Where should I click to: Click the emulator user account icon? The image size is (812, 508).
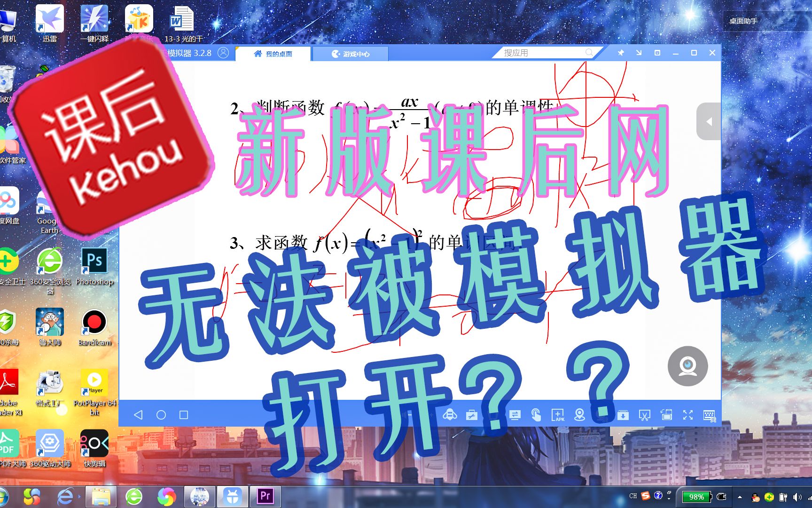224,53
